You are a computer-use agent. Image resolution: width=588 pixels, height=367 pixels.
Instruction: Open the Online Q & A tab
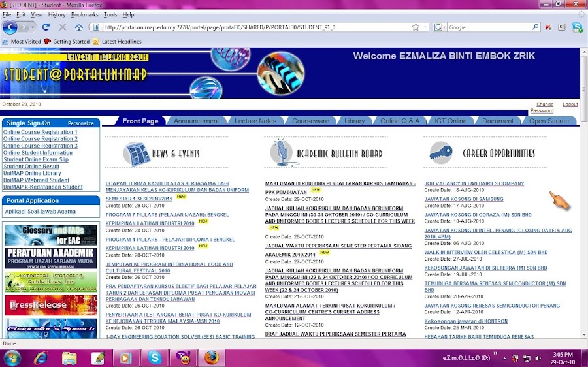pyautogui.click(x=400, y=121)
